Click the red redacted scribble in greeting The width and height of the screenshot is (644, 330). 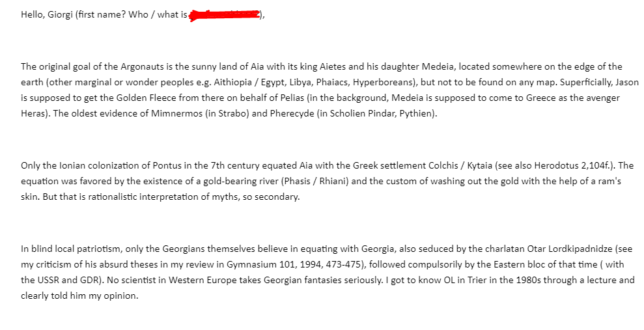tap(225, 15)
